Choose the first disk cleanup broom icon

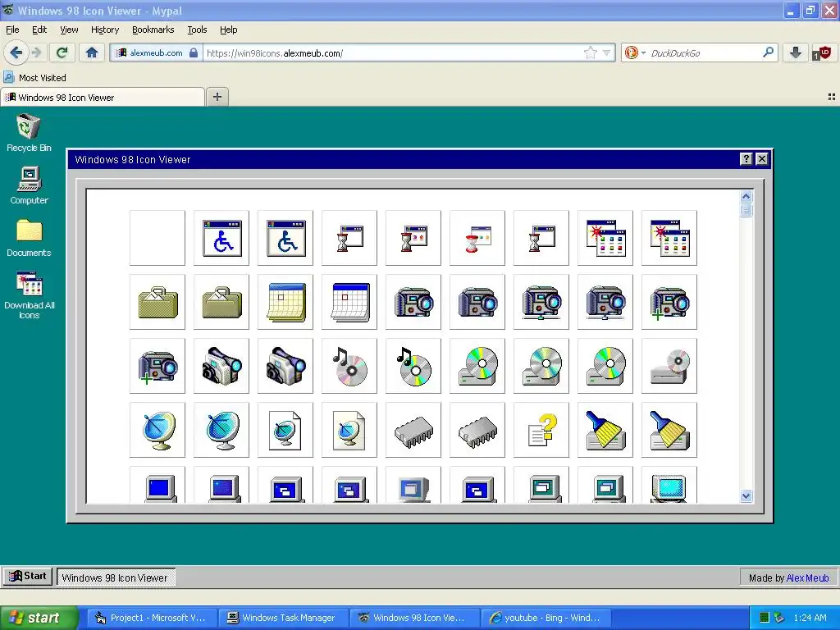coord(605,430)
